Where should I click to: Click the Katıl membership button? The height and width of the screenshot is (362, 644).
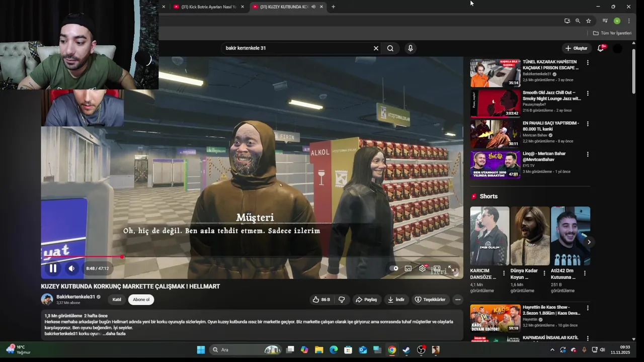click(117, 300)
